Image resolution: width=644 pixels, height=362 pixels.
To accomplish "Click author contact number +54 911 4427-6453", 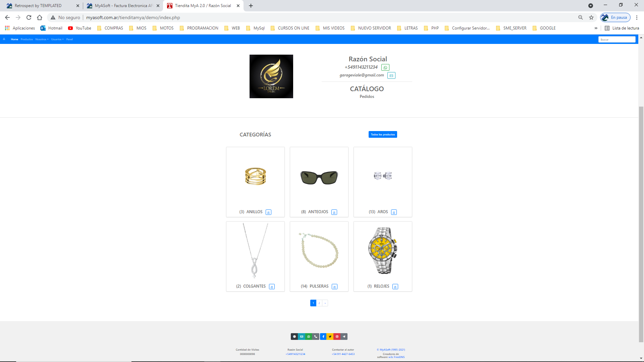I will (343, 354).
